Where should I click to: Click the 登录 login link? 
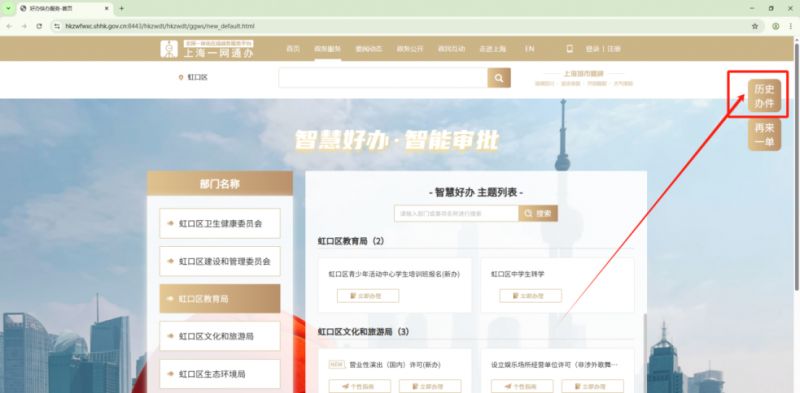(x=592, y=49)
